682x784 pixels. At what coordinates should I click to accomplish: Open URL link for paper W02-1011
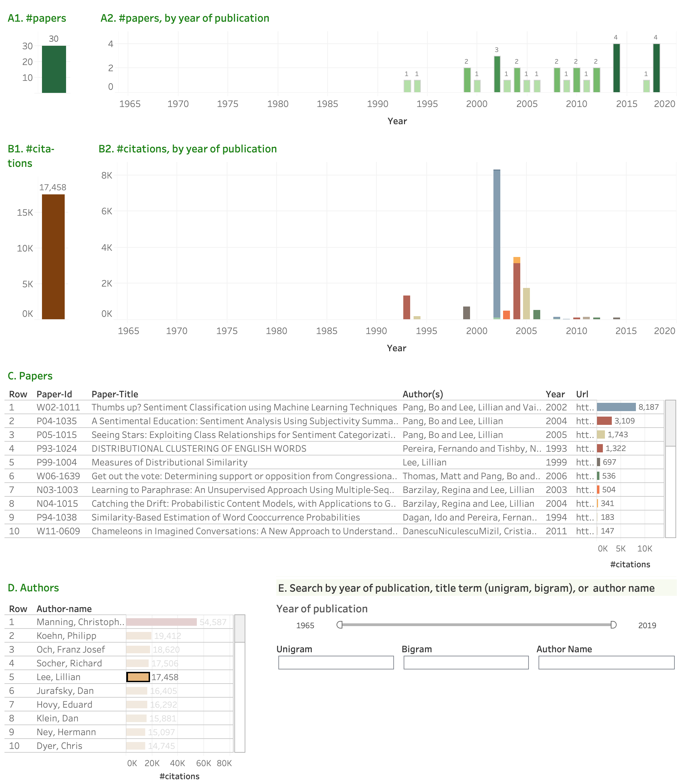pyautogui.click(x=585, y=407)
